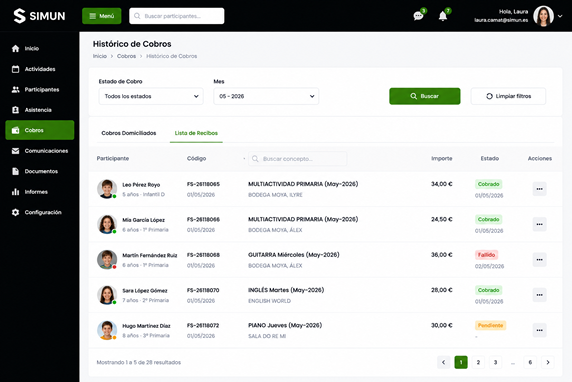The height and width of the screenshot is (382, 572).
Task: Click the green Buscar button
Action: (x=425, y=96)
